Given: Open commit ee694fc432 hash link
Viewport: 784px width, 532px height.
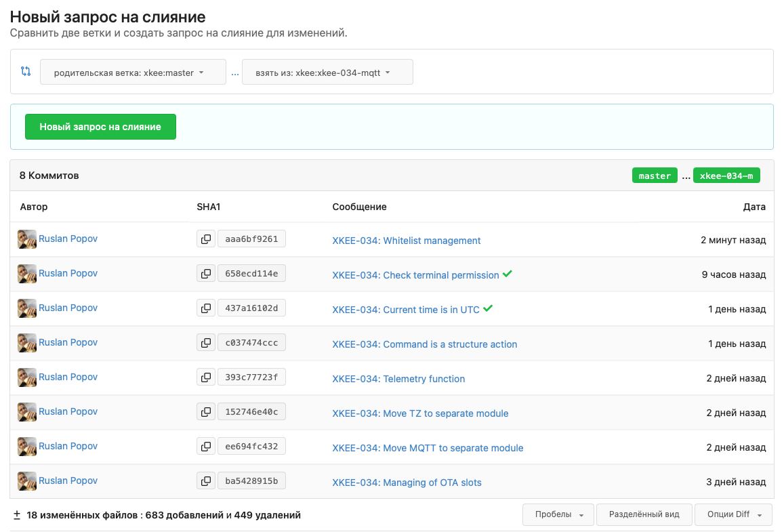Looking at the screenshot, I should coord(251,446).
